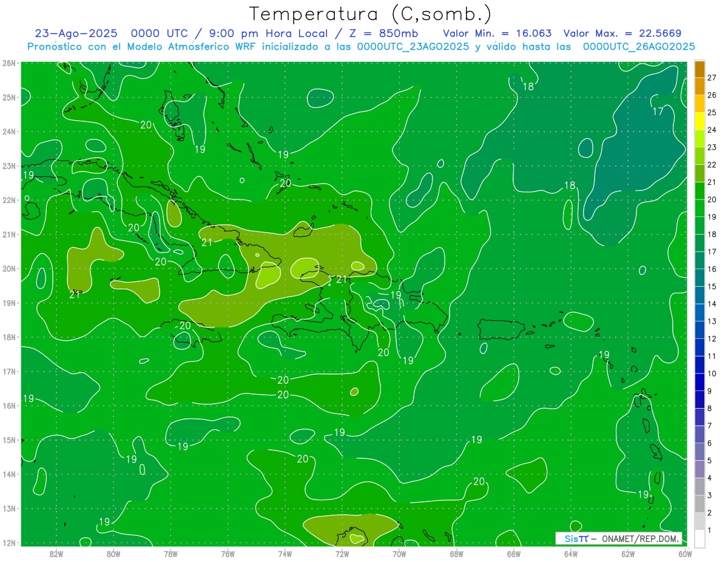Viewport: 728px width, 562px height.
Task: Click the '60W' longitude label
Action: [684, 553]
